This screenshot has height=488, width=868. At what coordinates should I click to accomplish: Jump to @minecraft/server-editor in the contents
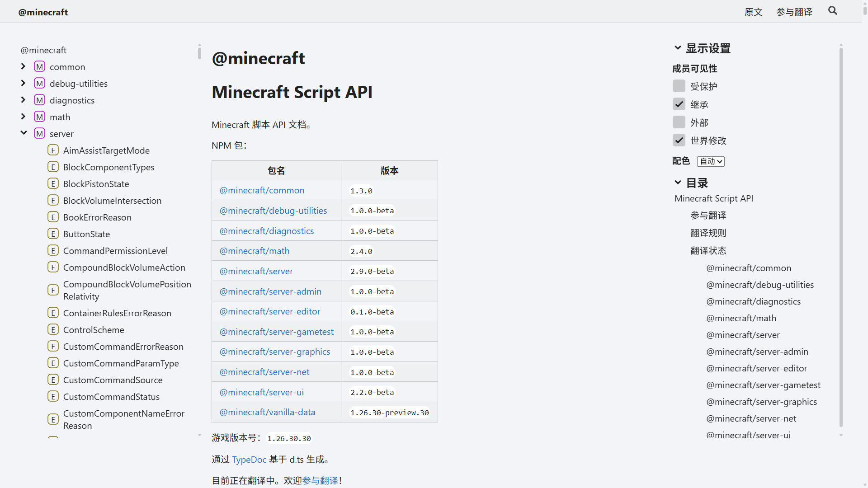[x=756, y=368]
